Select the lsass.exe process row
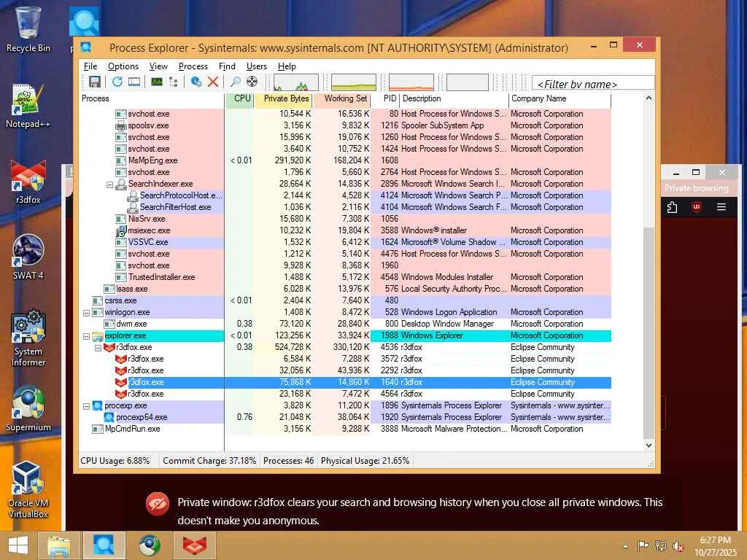Screen dimensions: 747x560 345,289
